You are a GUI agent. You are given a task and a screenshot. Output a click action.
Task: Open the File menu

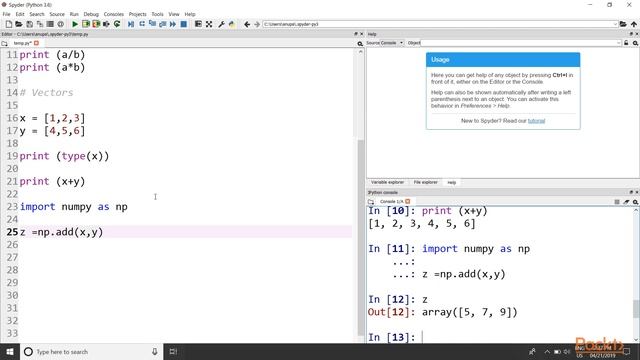coord(7,14)
